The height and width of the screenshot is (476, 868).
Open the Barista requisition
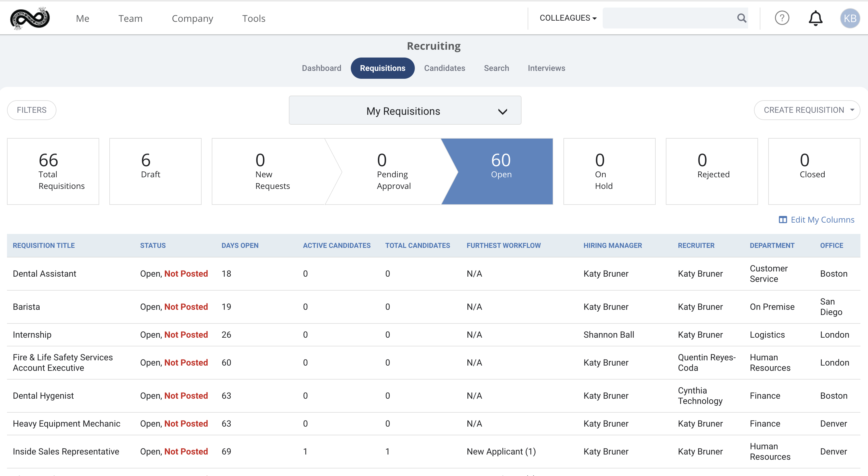click(26, 306)
